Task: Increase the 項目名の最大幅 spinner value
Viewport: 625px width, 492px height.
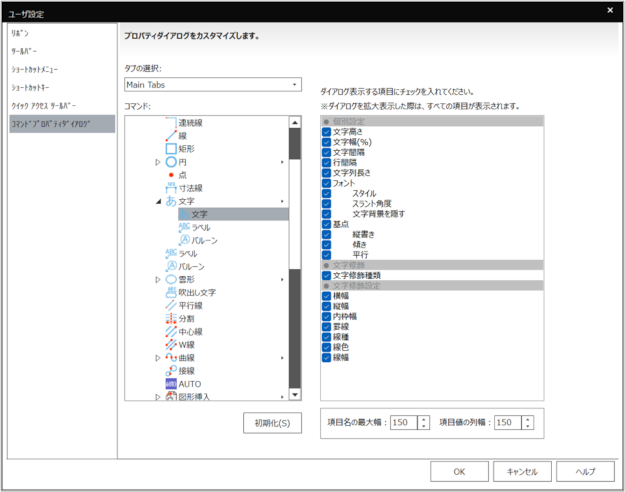Action: pos(424,418)
